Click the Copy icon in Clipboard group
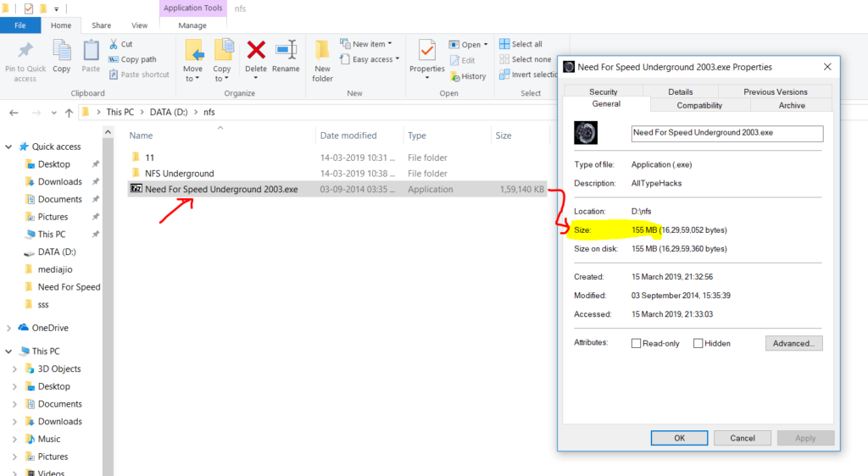The image size is (868, 476). [62, 53]
